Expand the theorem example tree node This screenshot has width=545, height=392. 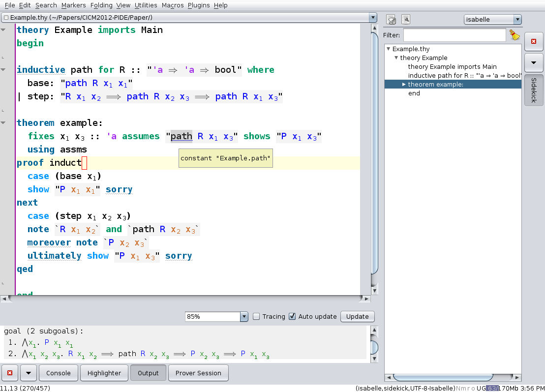[x=404, y=85]
